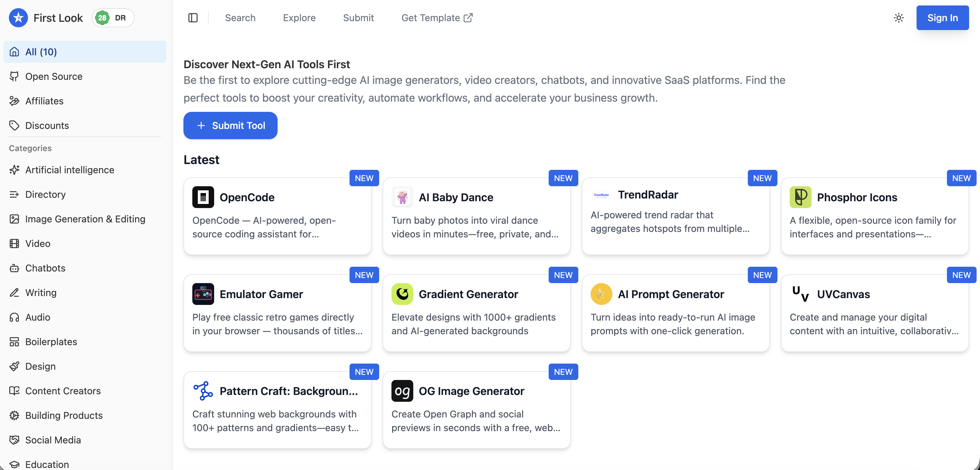Click the Pattern Craft blue icon

(x=203, y=391)
